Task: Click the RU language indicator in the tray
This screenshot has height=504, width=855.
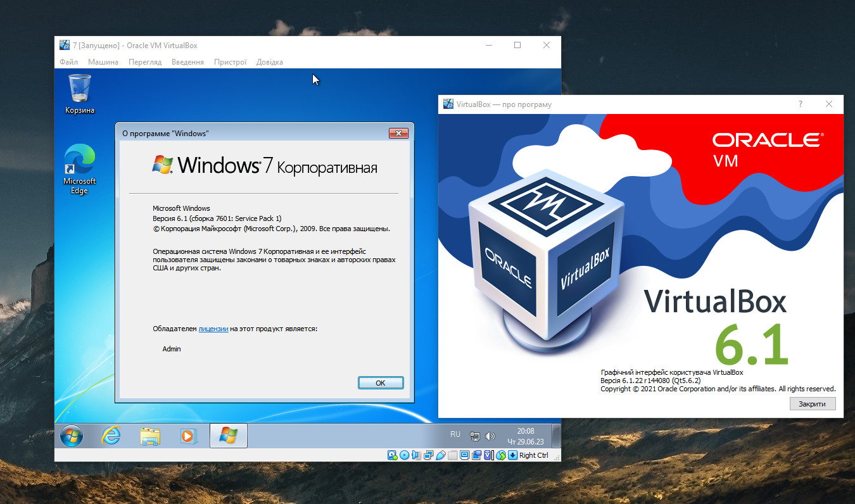Action: pyautogui.click(x=455, y=434)
